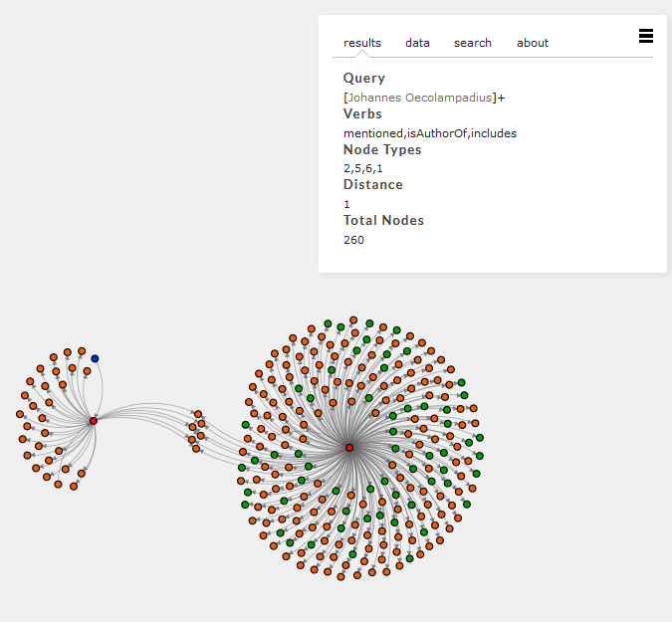
Task: Click the topmost orange node of large cluster
Action: [353, 320]
